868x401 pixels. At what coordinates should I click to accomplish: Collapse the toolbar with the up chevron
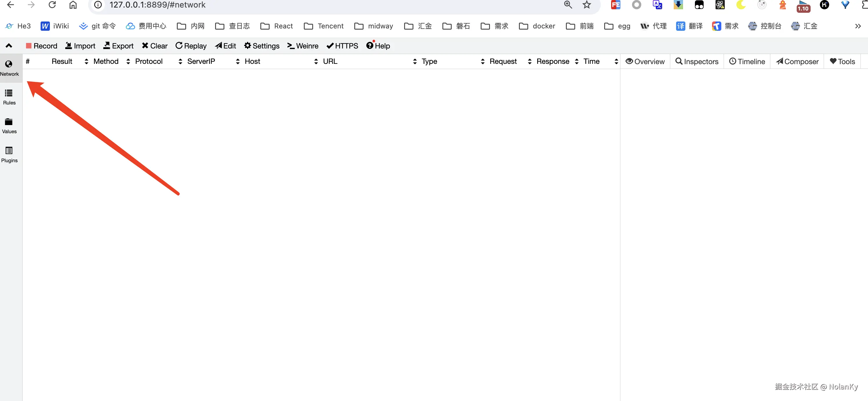(9, 46)
